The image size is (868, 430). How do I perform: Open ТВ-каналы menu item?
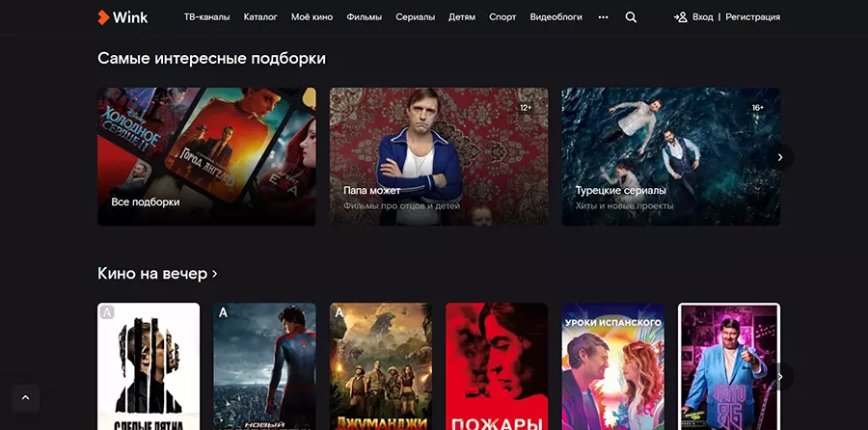click(x=206, y=17)
